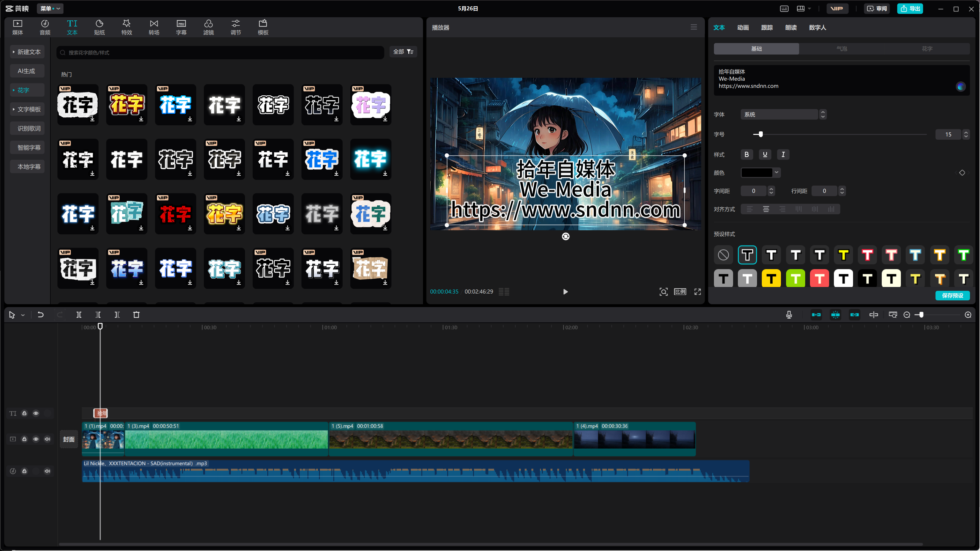Click the undo arrow in timeline toolbar
The height and width of the screenshot is (551, 980).
coord(40,314)
